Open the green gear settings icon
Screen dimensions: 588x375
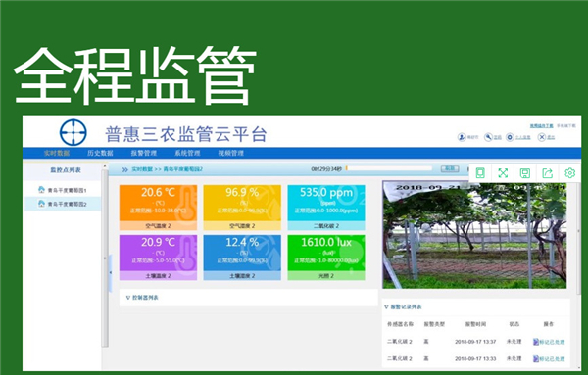point(569,173)
